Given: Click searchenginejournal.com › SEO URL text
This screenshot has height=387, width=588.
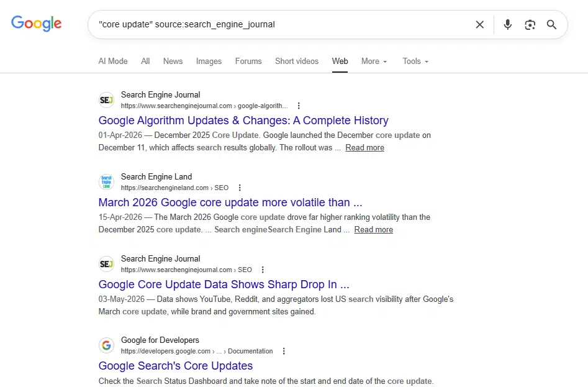Looking at the screenshot, I should pyautogui.click(x=186, y=270).
